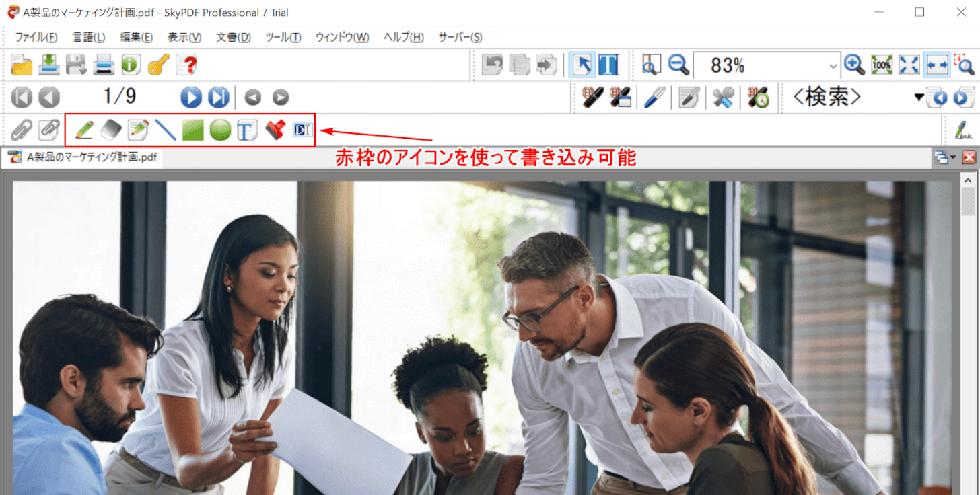
Task: Select the A製品のマーケティング計画.pdf document tab
Action: pos(83,157)
